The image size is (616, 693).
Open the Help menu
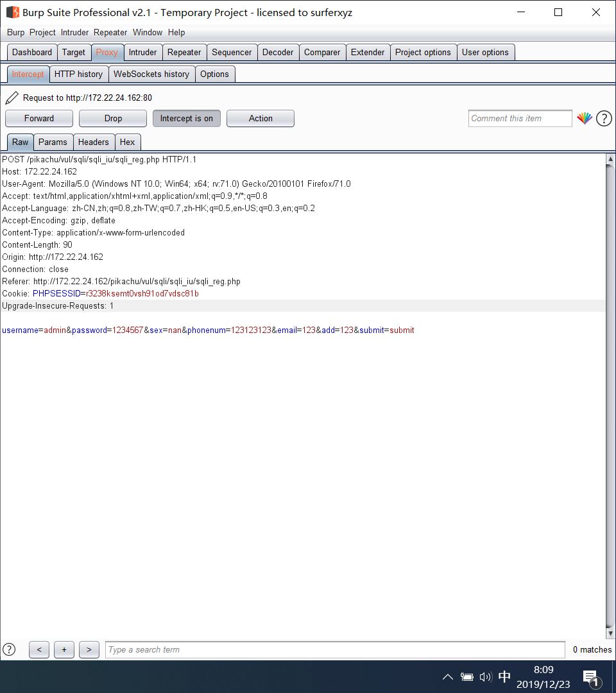[x=176, y=32]
